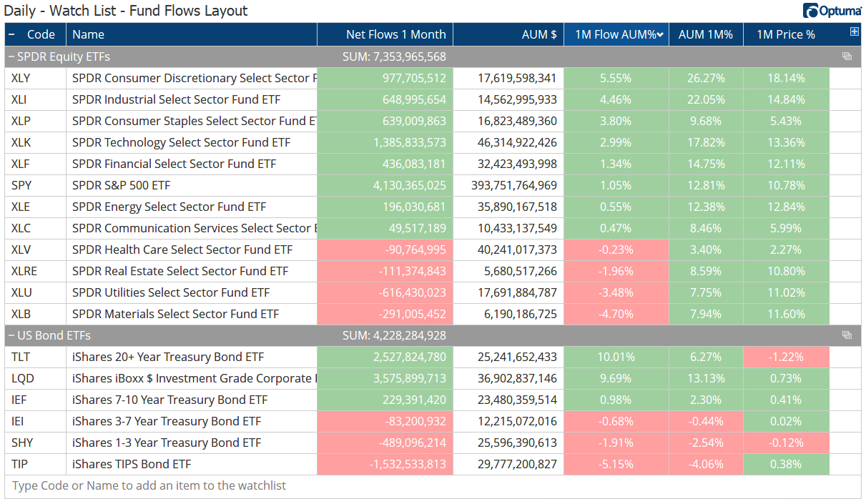Screen dimensions: 866x504
Task: Select the XLB code cell
Action: coord(36,314)
